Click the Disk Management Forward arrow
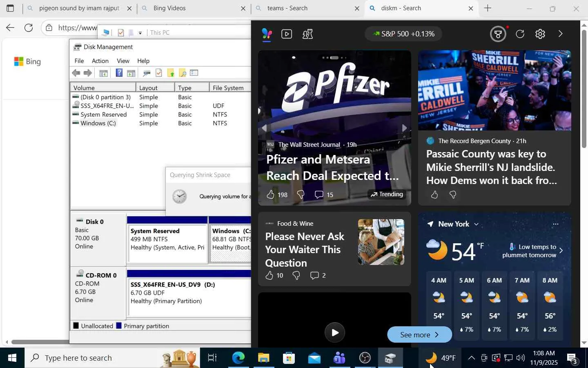The image size is (588, 368). click(88, 73)
